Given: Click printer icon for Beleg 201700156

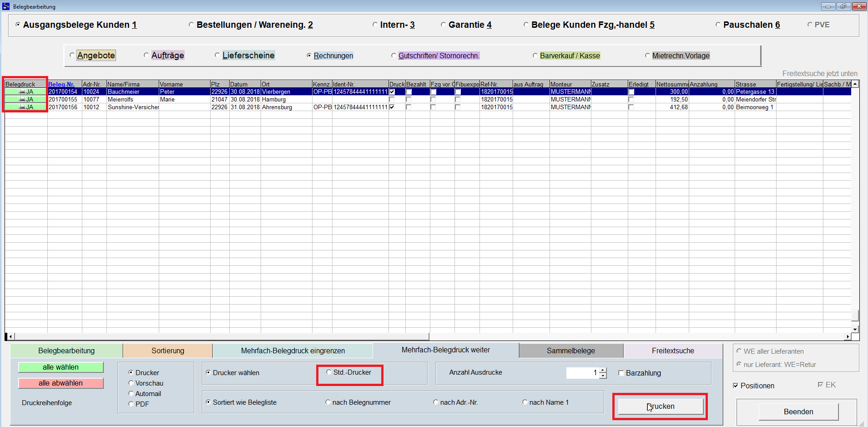Looking at the screenshot, I should coord(22,107).
